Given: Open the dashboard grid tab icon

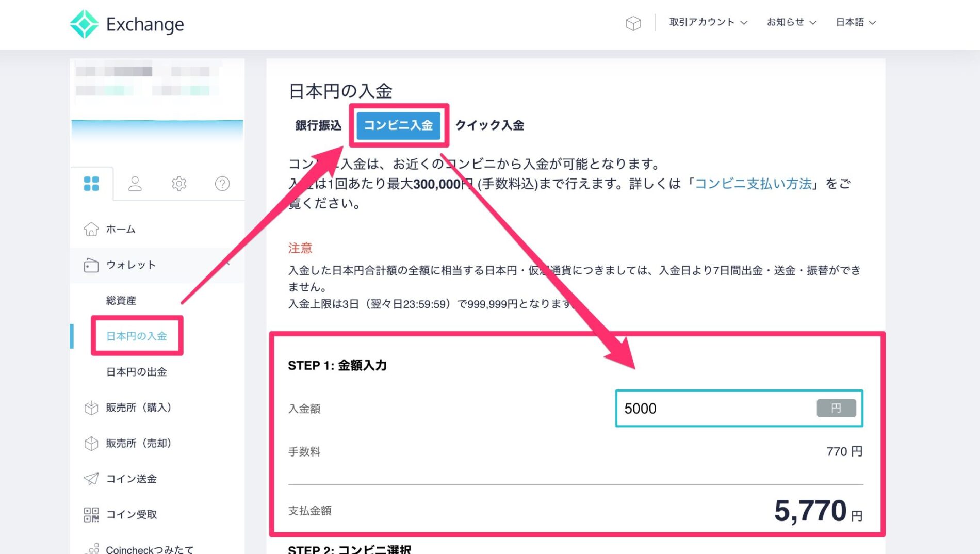Looking at the screenshot, I should [x=91, y=184].
